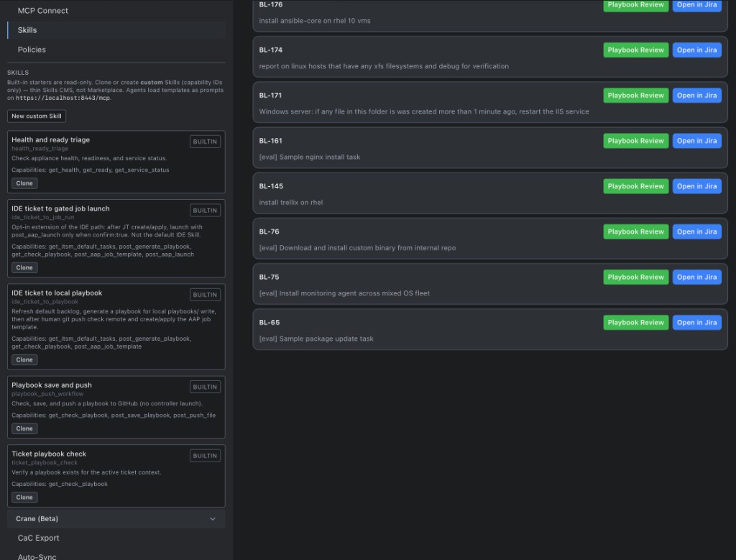Click '[eval] Sample nginx install task' description
This screenshot has height=560, width=736.
pos(310,157)
